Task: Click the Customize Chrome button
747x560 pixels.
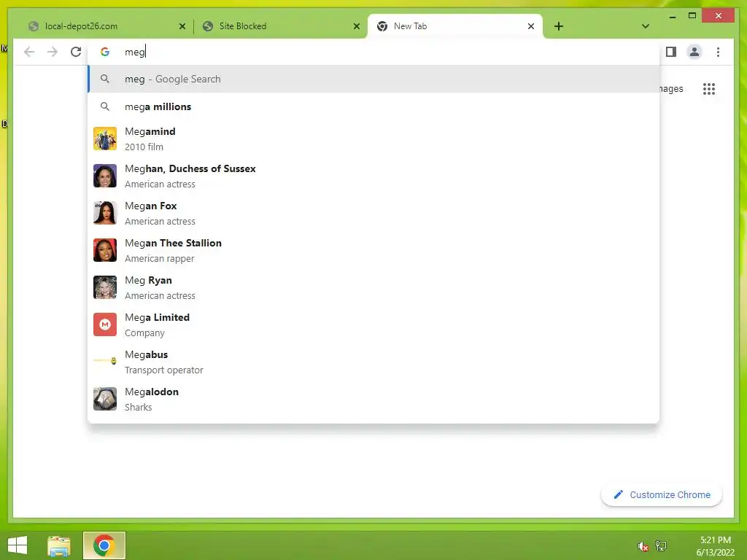Action: [x=661, y=495]
